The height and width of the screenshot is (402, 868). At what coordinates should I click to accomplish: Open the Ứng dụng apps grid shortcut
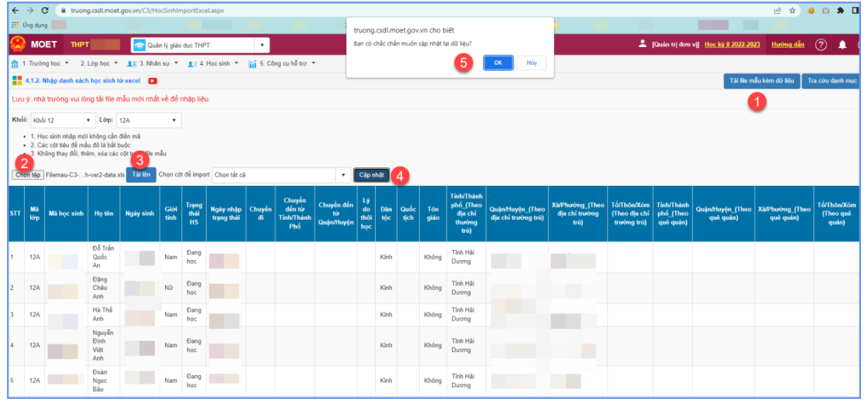pos(15,25)
